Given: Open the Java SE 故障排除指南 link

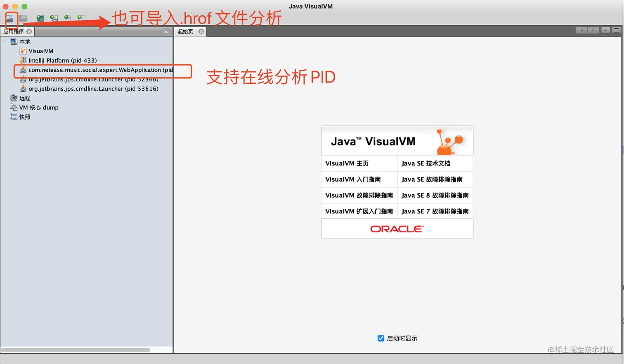Looking at the screenshot, I should tap(432, 180).
